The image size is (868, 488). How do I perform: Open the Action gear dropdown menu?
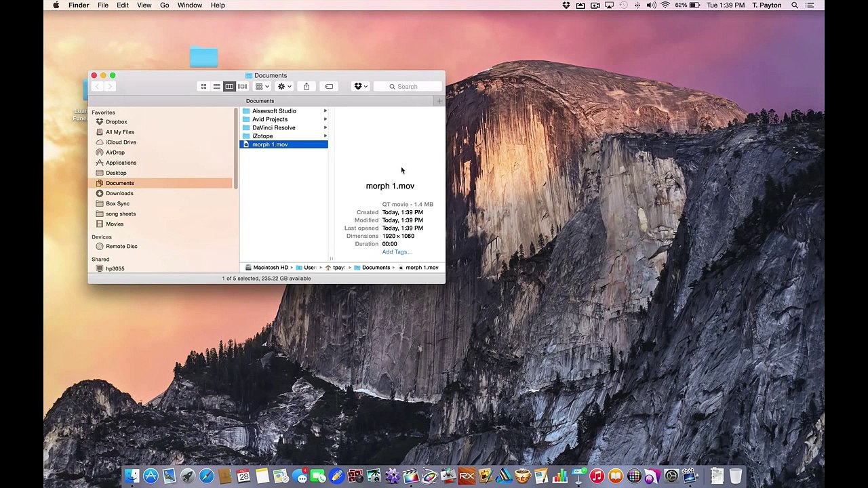(284, 87)
